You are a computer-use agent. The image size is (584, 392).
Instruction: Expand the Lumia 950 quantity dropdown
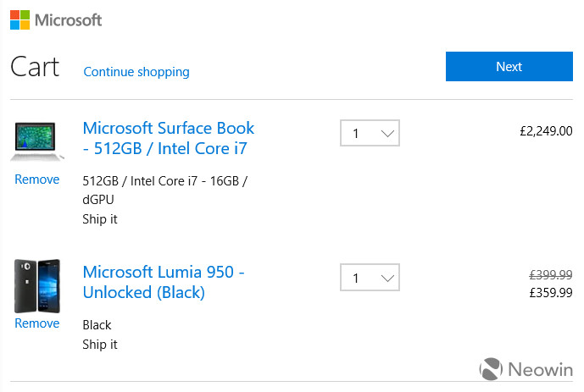pyautogui.click(x=370, y=277)
